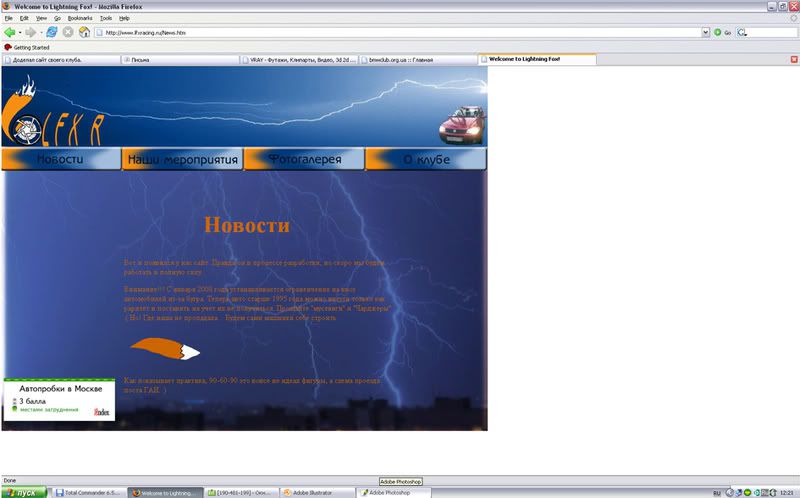Viewport: 800px width, 498px height.
Task: Click the LFXR fox logo in the banner
Action: pos(51,111)
